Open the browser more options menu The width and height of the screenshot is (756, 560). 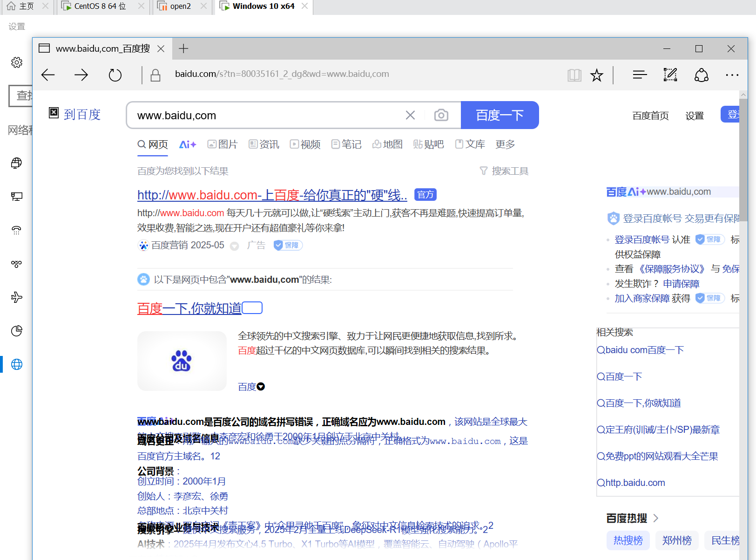coord(732,75)
